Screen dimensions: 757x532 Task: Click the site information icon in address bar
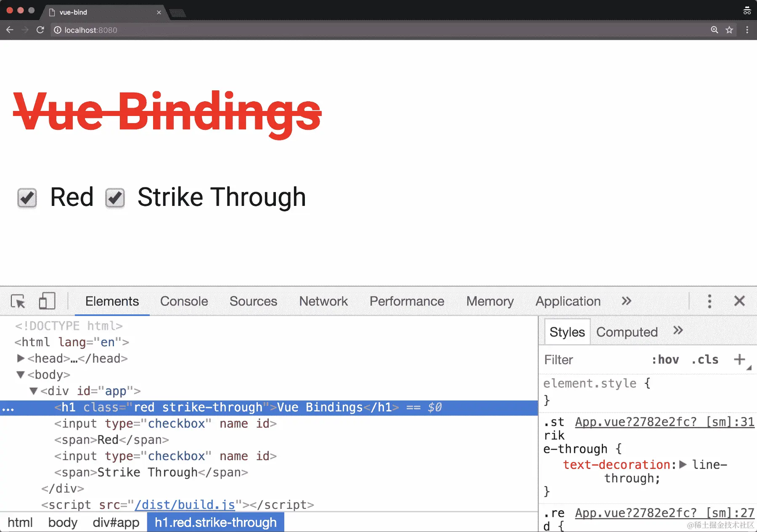58,30
